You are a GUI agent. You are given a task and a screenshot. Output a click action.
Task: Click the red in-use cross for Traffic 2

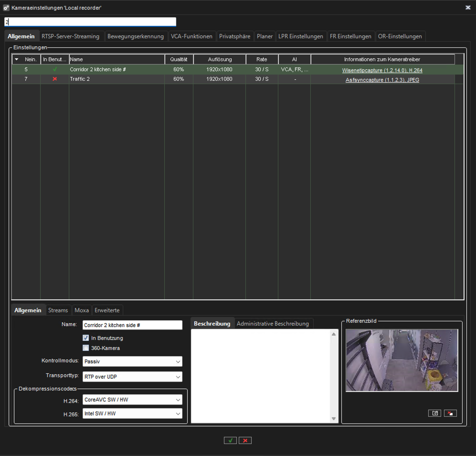point(54,79)
